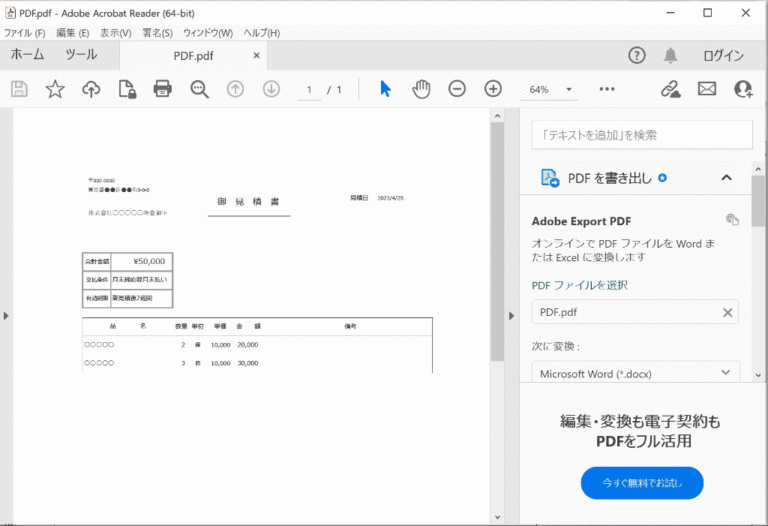Collapse the right tools pane arrow
The height and width of the screenshot is (526, 768).
point(511,316)
